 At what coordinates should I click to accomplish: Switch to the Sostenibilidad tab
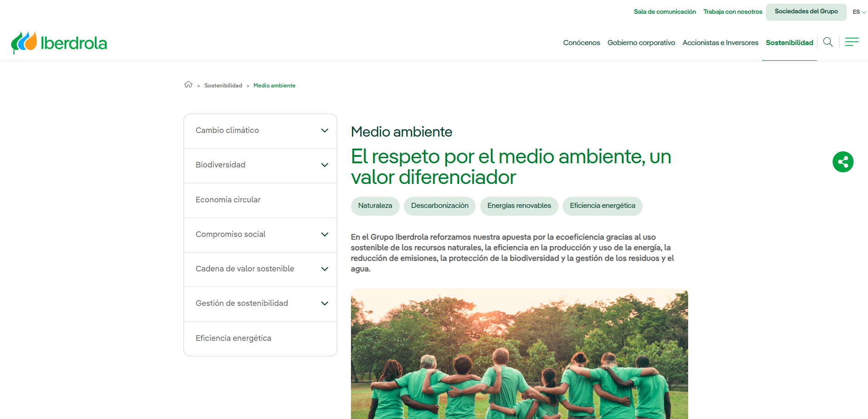coord(789,42)
